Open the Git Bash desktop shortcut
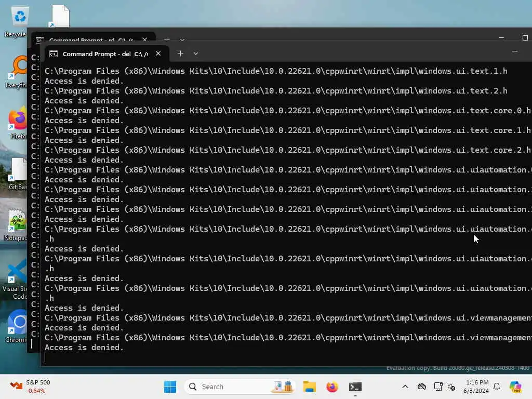Image resolution: width=532 pixels, height=399 pixels. (18, 174)
